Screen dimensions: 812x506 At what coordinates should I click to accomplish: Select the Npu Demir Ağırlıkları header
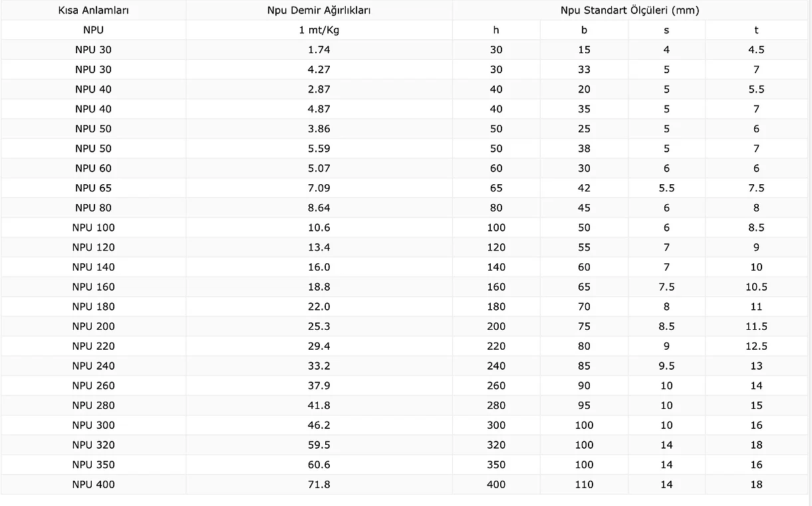click(x=319, y=11)
